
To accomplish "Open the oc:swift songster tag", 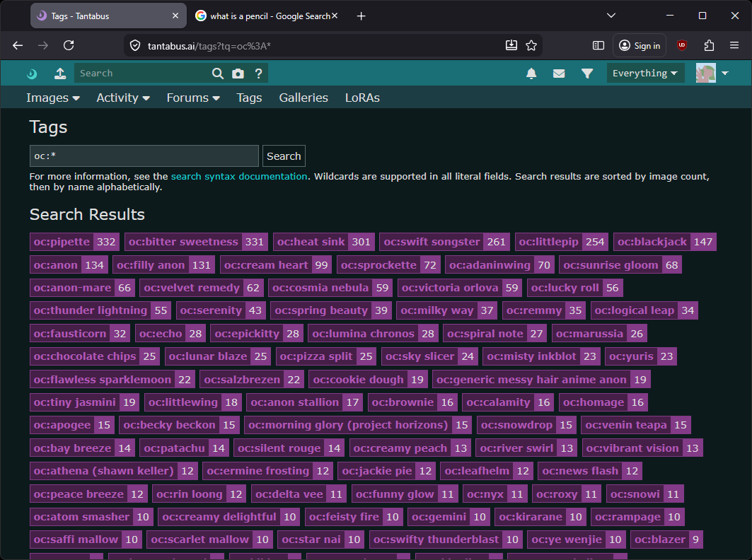I will 444,242.
